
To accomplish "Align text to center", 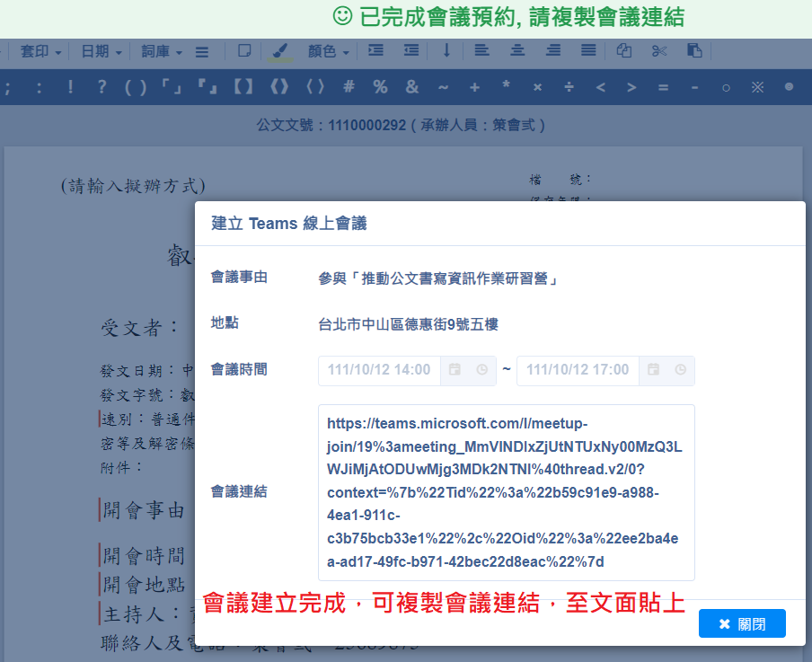I will pos(517,51).
